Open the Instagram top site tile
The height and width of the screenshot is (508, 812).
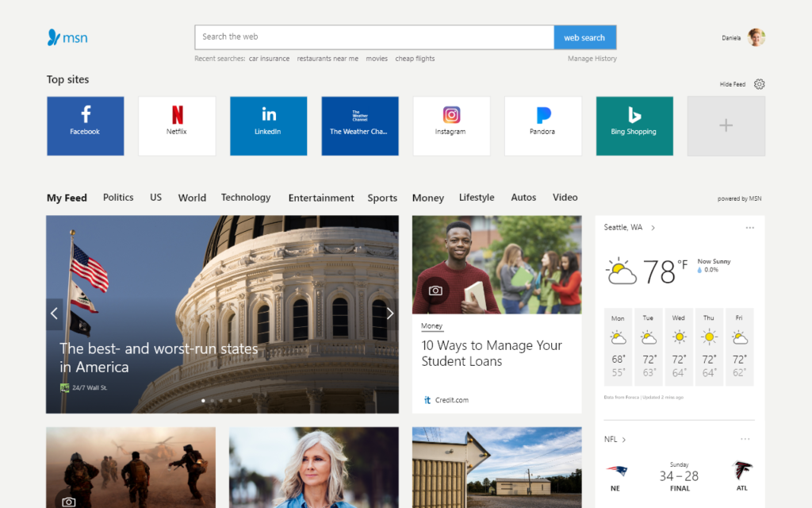(451, 126)
